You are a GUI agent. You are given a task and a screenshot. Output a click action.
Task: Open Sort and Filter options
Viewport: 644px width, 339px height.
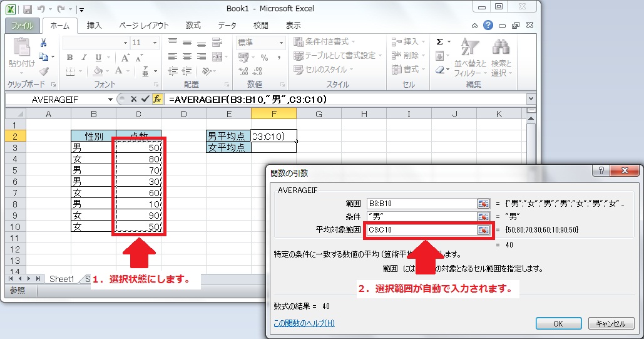pos(469,58)
